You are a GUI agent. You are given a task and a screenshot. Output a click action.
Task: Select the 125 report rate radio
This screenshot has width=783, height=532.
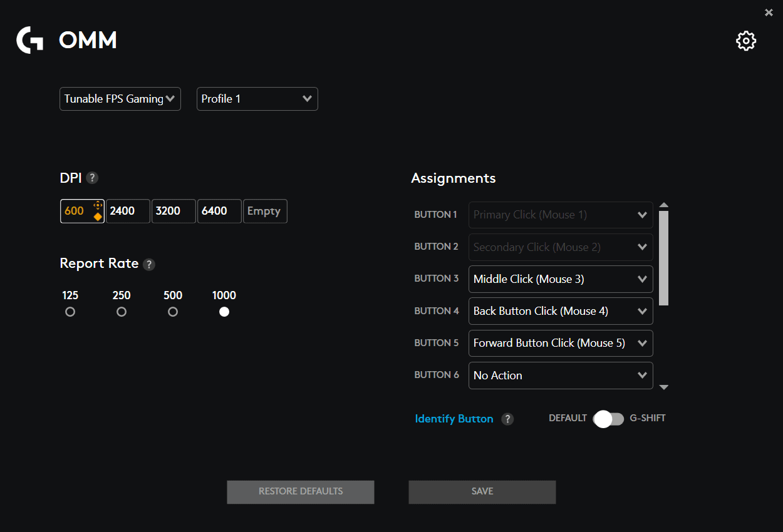(x=70, y=312)
